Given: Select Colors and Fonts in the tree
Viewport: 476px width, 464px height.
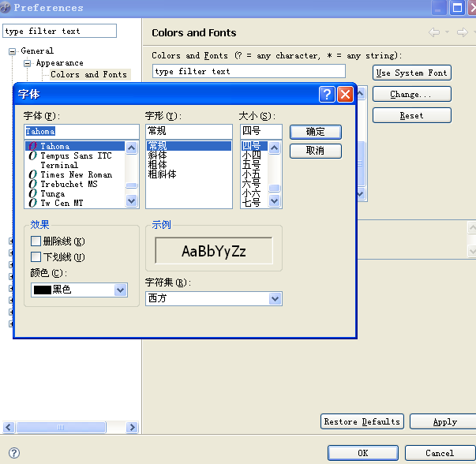Looking at the screenshot, I should [88, 75].
